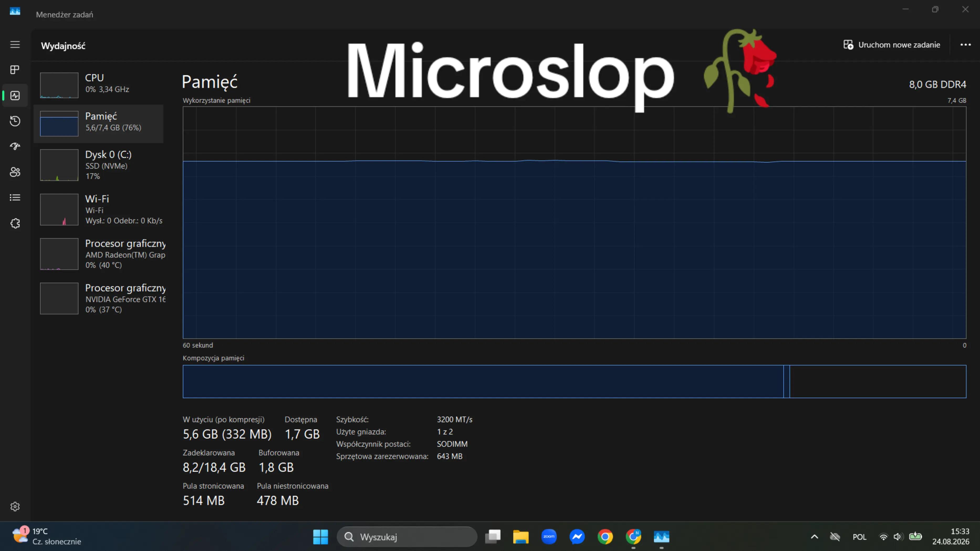Image resolution: width=980 pixels, height=551 pixels.
Task: Open the Chrome icon with profile badge
Action: pyautogui.click(x=633, y=537)
